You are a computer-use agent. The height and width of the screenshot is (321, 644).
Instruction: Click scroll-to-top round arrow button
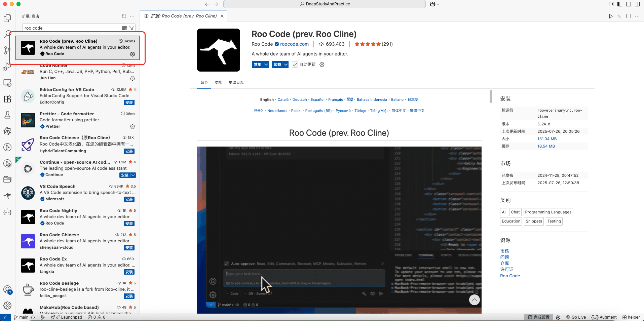click(475, 300)
